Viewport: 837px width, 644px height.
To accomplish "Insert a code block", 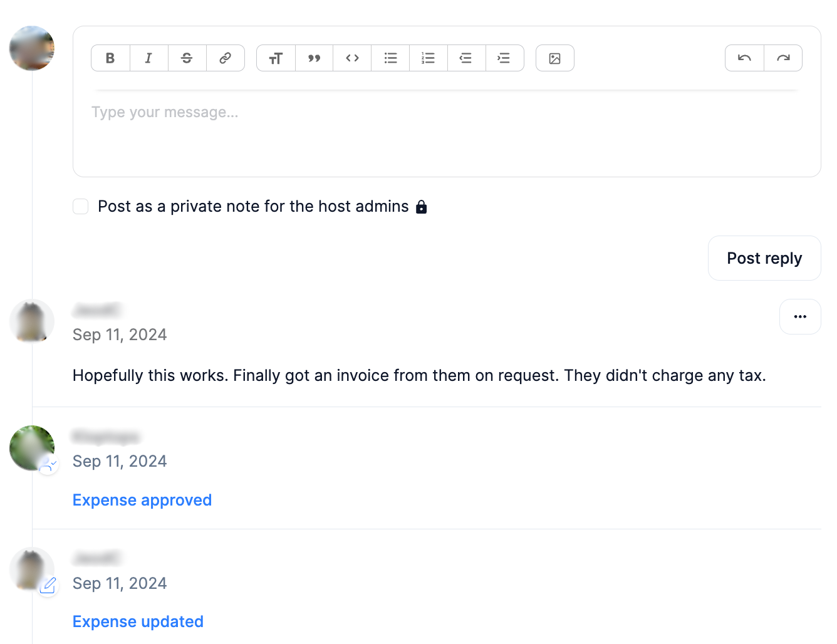I will (352, 58).
